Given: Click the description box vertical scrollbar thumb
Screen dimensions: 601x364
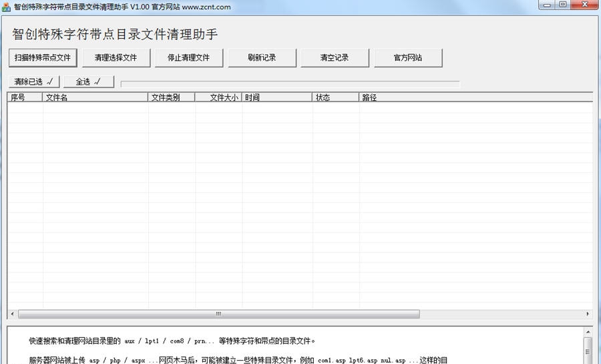Looking at the screenshot, I should (x=588, y=350).
